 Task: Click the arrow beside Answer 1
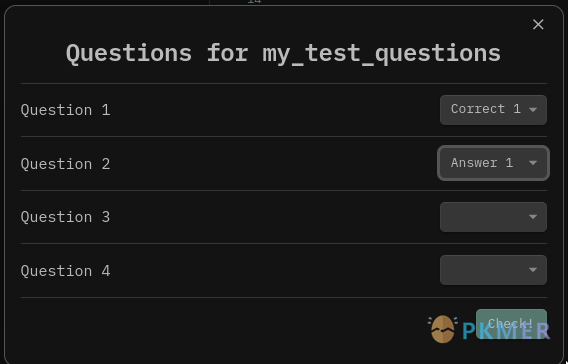[x=532, y=163]
